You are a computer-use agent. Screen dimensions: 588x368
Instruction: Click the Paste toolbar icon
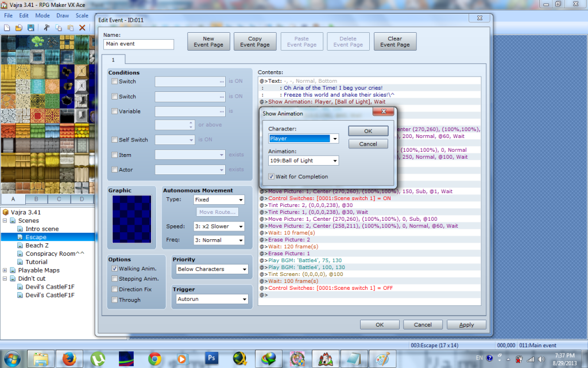coord(71,28)
